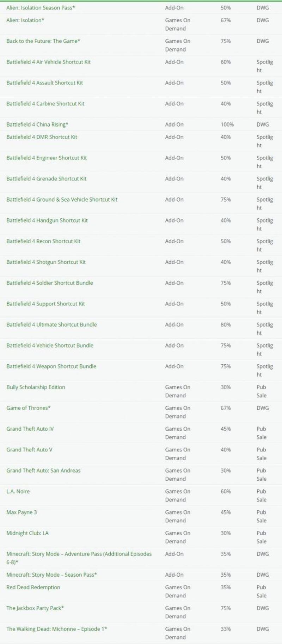
Task: Click the Red Dead Redemption link
Action: (x=33, y=587)
